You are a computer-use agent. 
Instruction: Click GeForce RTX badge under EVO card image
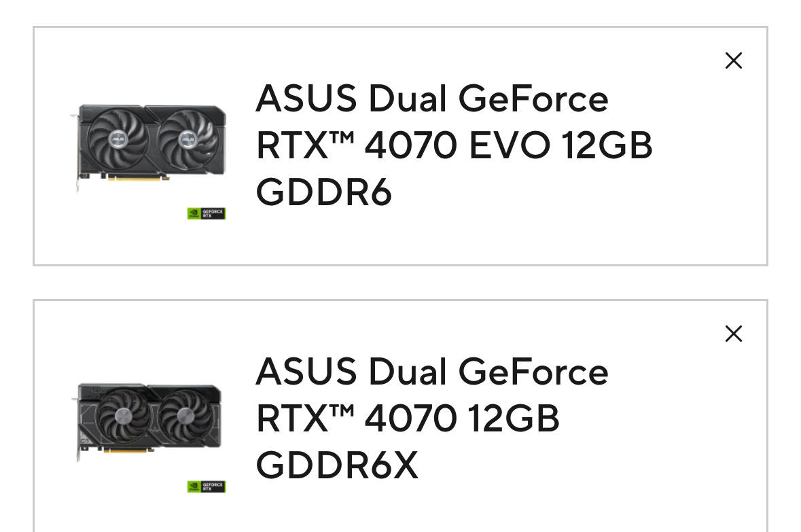207,213
